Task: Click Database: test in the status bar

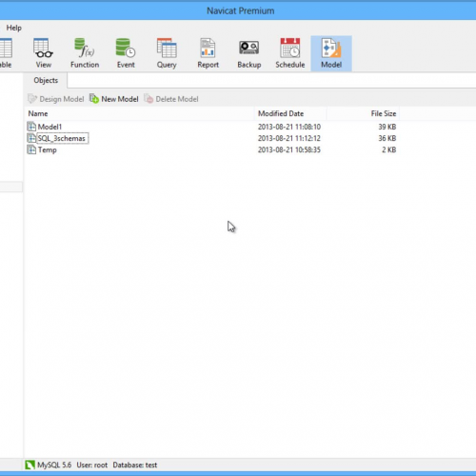Action: [135, 465]
